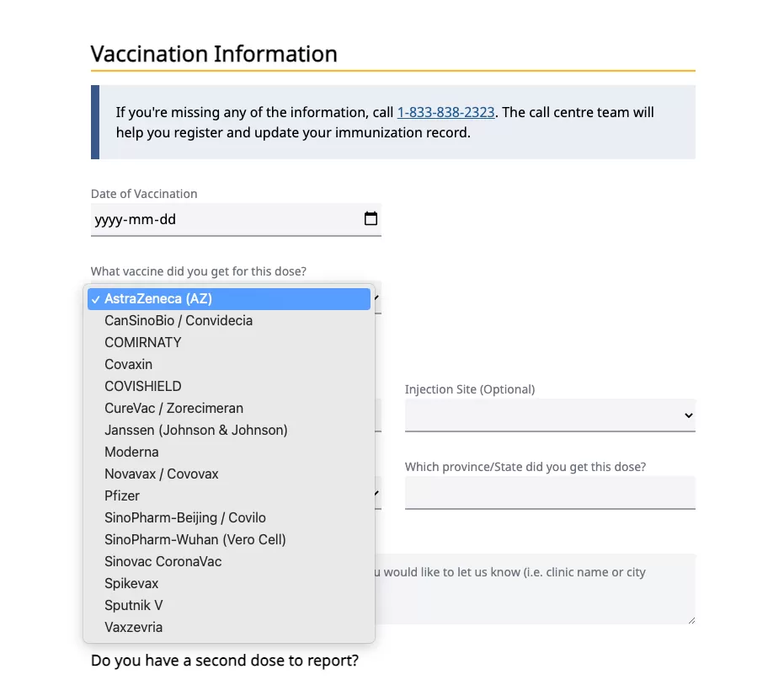The width and height of the screenshot is (784, 680).
Task: Select the checked AstraZeneca (AZ) option
Action: pyautogui.click(x=229, y=299)
